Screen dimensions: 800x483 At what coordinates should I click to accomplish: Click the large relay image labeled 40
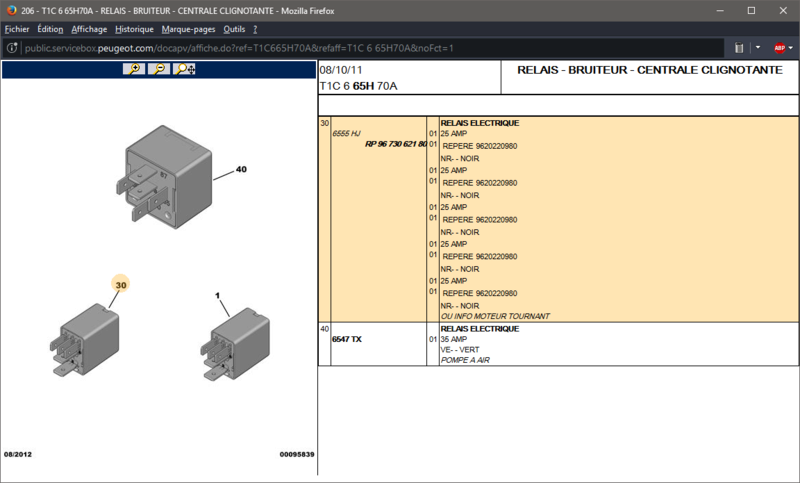tap(164, 177)
